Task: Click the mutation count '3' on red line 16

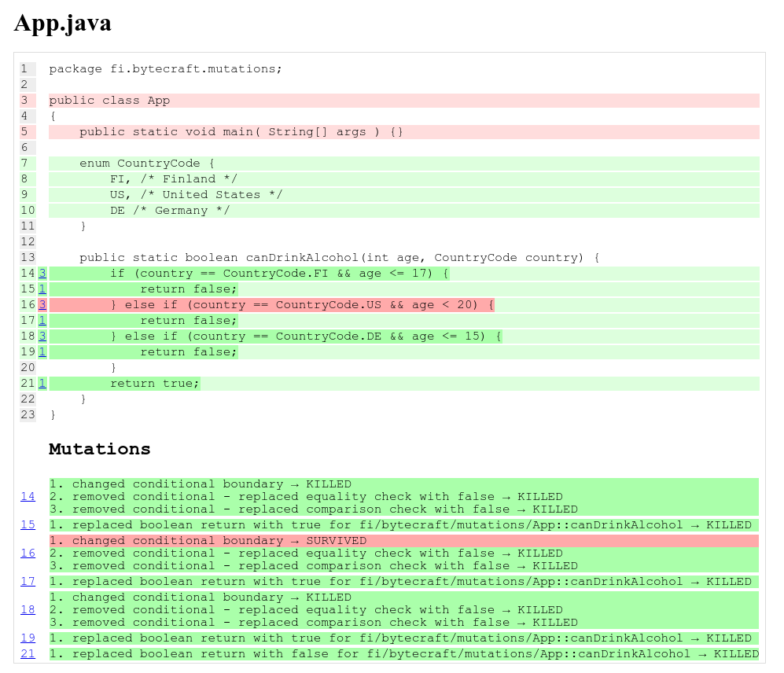Action: (x=42, y=304)
